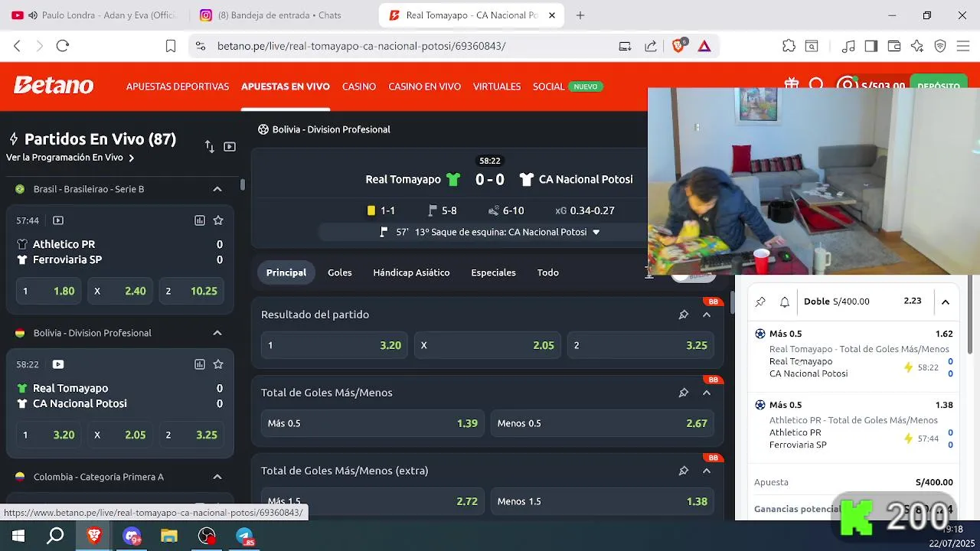Expand the 13º Saque de esquina event dropdown
980x551 pixels.
(x=596, y=232)
